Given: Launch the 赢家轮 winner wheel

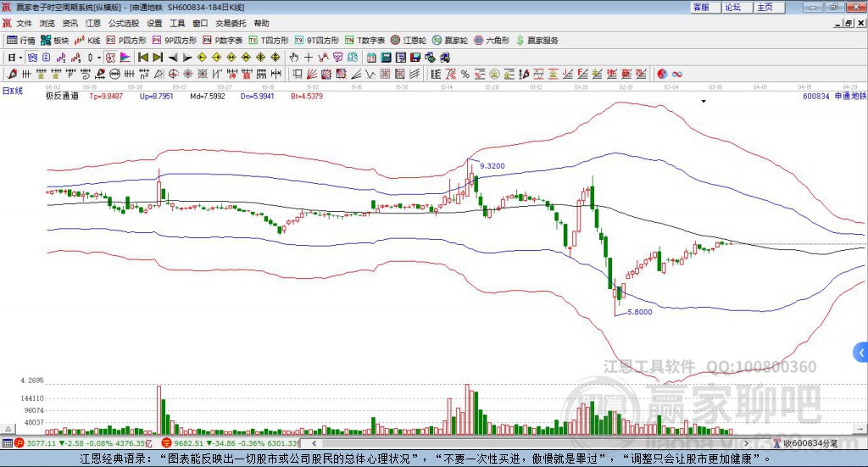Looking at the screenshot, I should point(450,41).
